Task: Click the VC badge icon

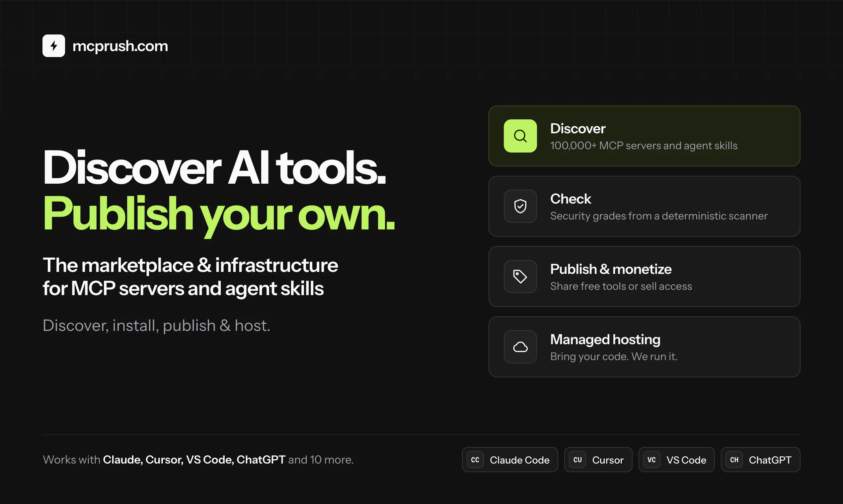Action: [x=651, y=460]
